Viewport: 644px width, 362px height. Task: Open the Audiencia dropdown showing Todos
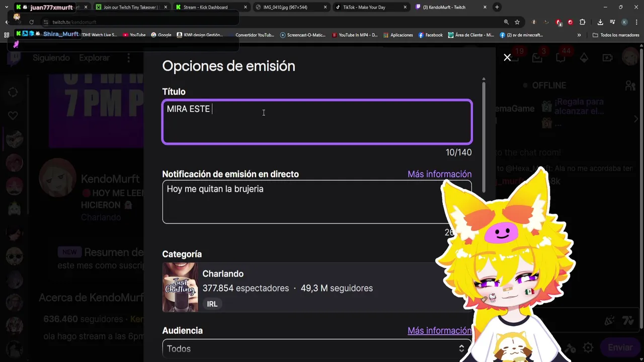click(x=317, y=348)
